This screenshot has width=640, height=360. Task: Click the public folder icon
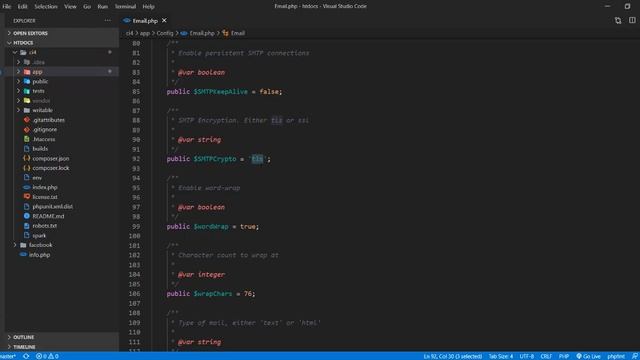27,81
